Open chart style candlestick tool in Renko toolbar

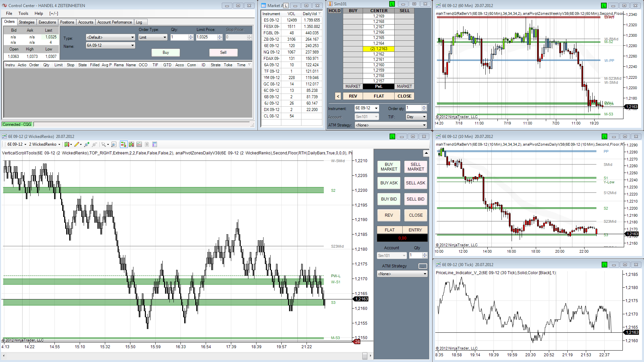(68, 144)
